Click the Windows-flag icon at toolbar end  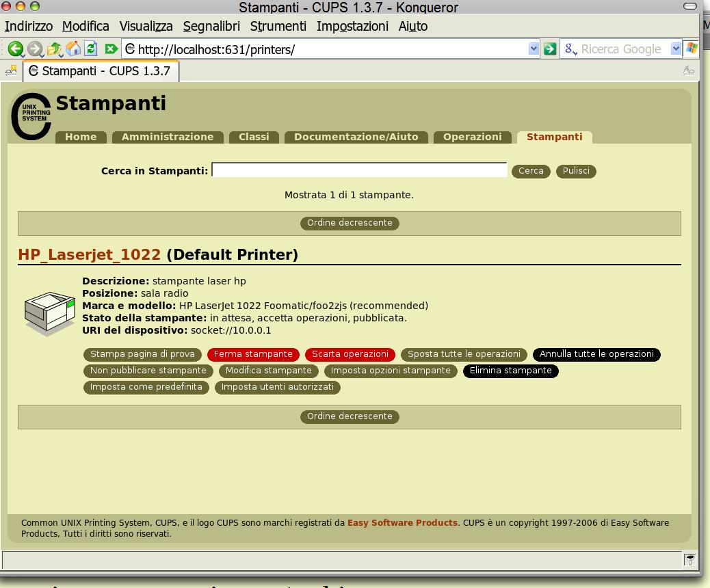(x=692, y=49)
